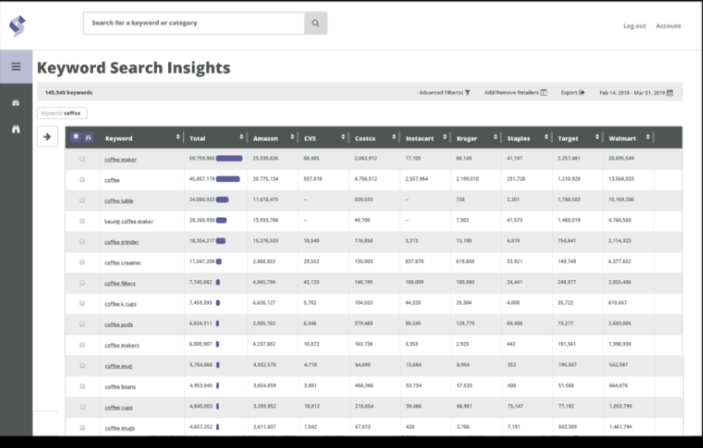Screen dimensions: 703x448
Task: Click the Export arrow icon
Action: pos(582,92)
